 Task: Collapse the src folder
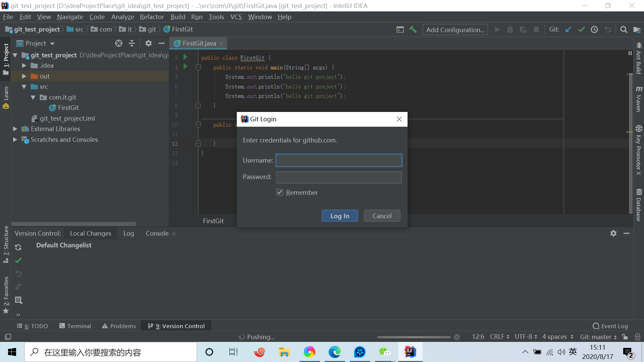(24, 86)
